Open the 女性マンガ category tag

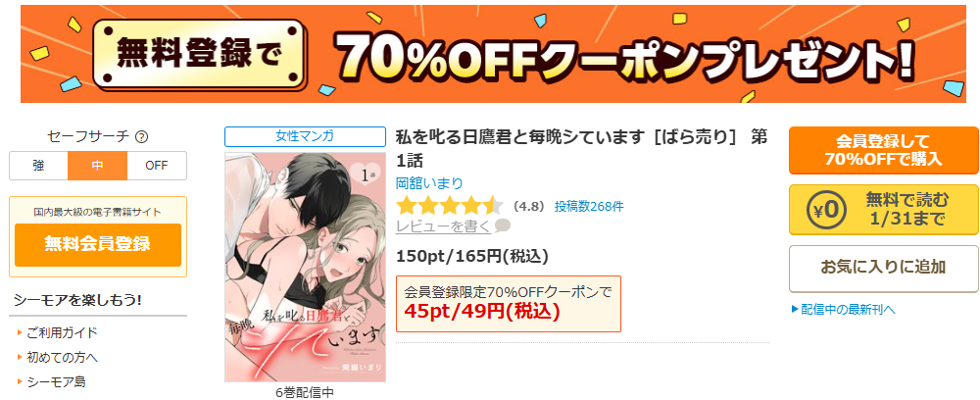click(305, 136)
